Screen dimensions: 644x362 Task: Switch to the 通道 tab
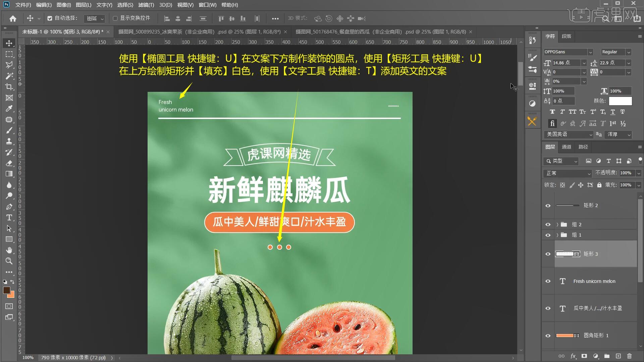click(x=567, y=147)
